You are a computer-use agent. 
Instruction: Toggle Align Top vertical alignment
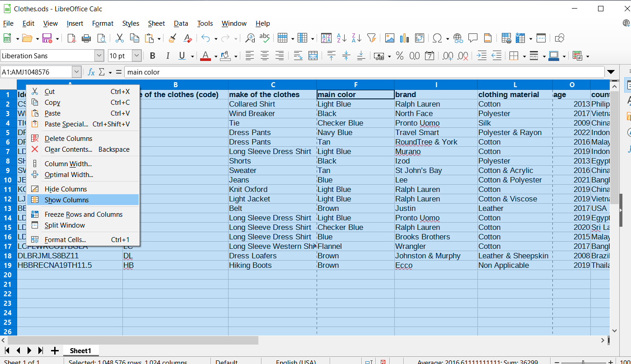(332, 56)
